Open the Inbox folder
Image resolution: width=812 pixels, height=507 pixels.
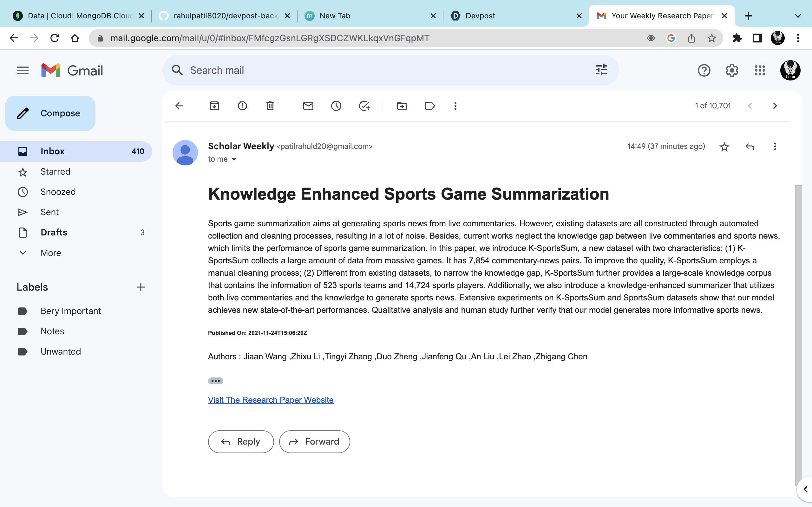pyautogui.click(x=53, y=151)
